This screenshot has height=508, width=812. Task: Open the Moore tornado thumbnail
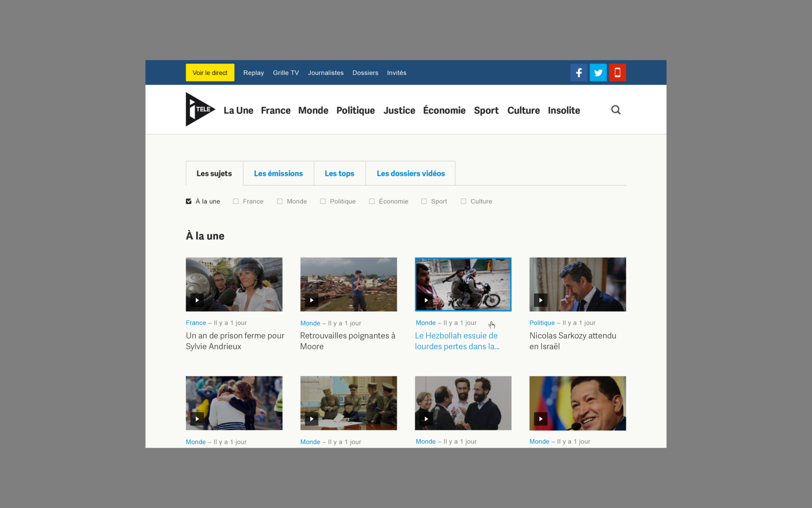coord(348,284)
